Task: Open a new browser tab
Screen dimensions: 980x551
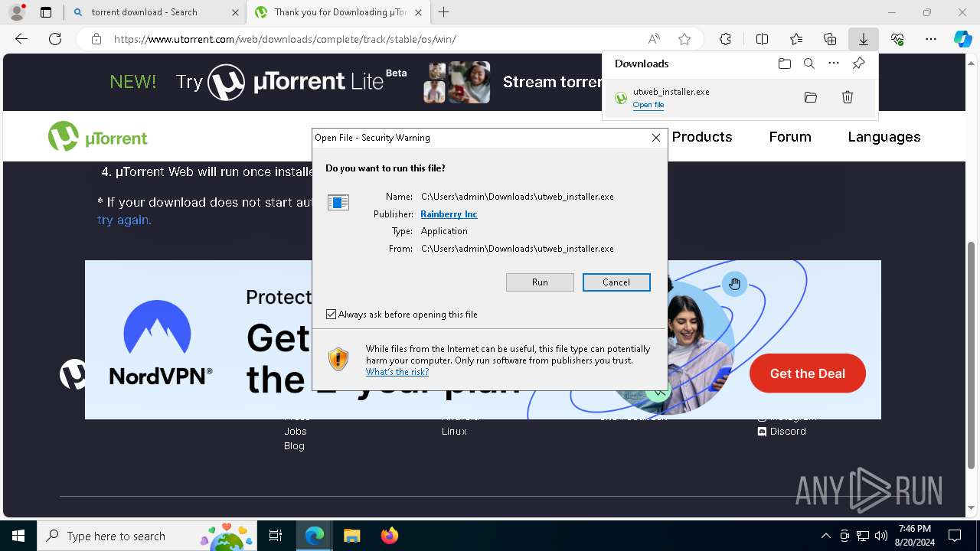Action: pos(444,12)
